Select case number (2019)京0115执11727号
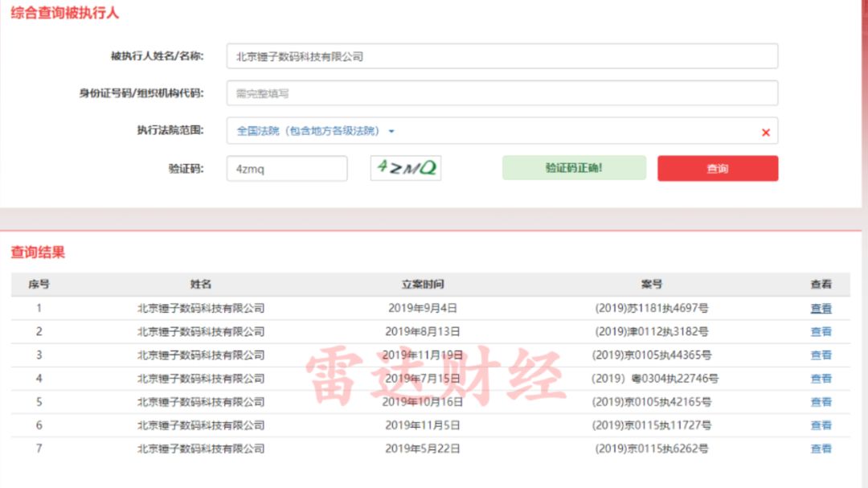Viewport: 868px width, 488px height. tap(652, 425)
